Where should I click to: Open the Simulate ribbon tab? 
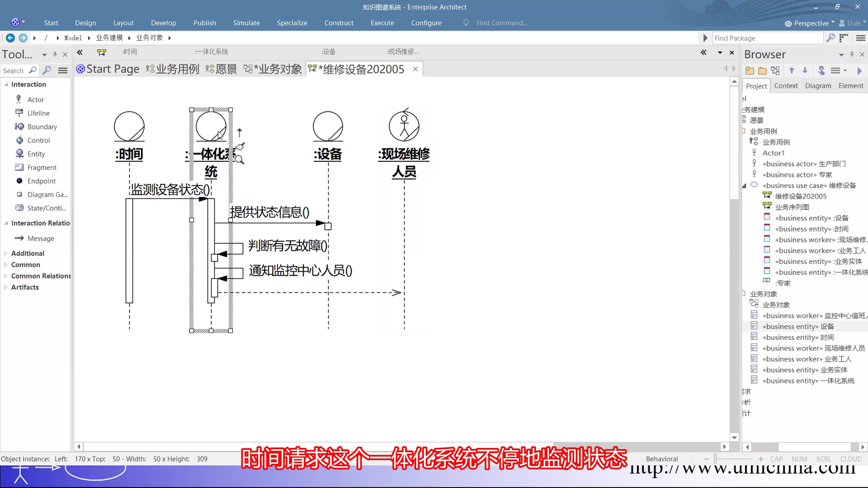point(246,23)
